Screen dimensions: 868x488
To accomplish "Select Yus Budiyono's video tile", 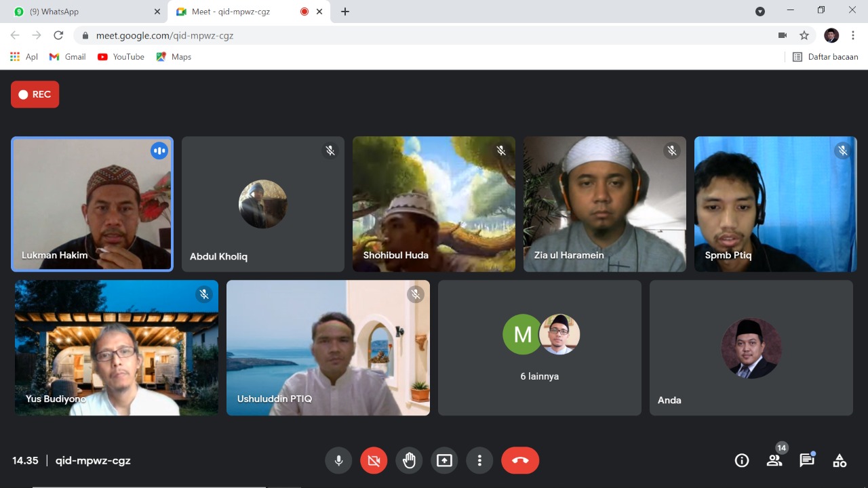I will tap(117, 348).
